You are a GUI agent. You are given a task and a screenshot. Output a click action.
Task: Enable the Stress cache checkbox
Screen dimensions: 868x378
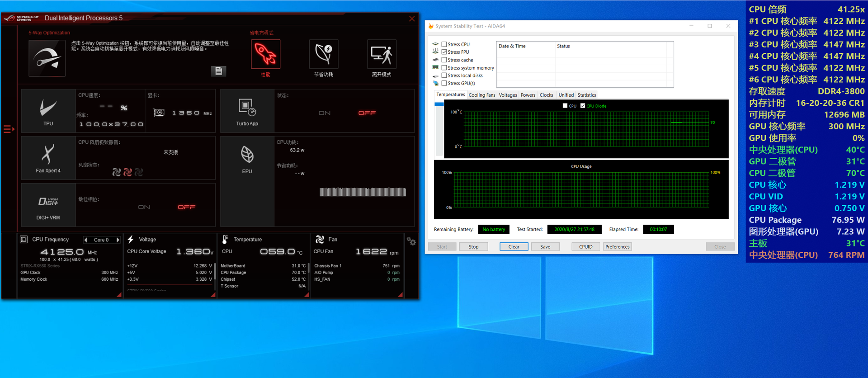coord(444,60)
